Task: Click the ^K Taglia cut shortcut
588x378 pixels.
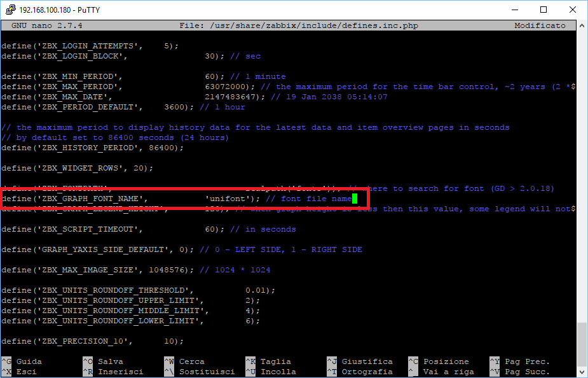Action: tap(268, 361)
